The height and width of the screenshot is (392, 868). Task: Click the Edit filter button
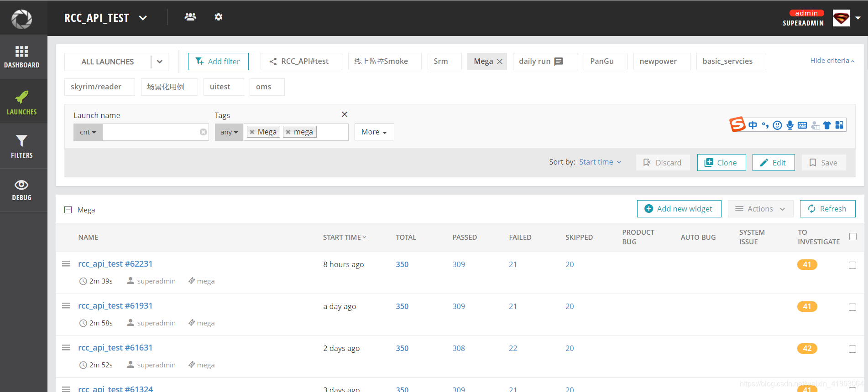click(774, 163)
